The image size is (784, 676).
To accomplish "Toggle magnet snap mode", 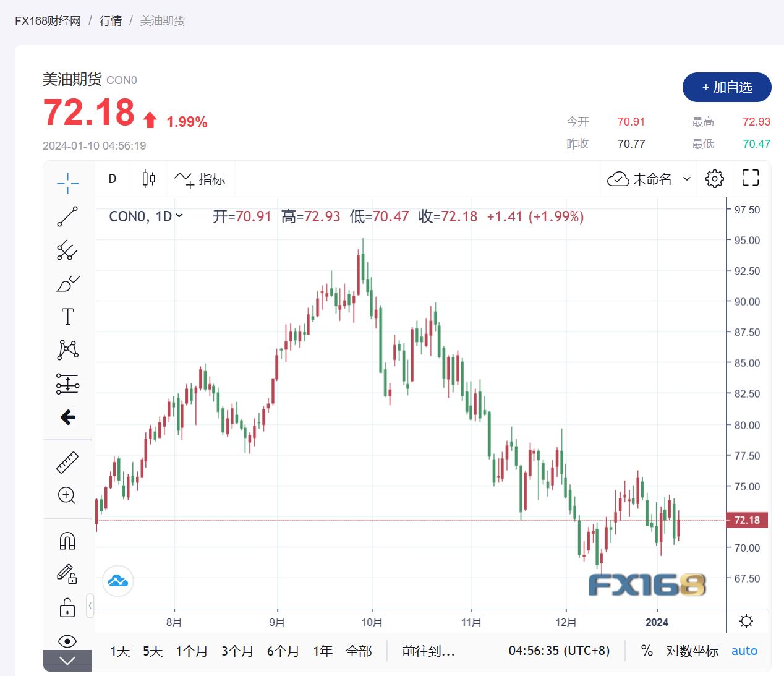I will [x=67, y=541].
